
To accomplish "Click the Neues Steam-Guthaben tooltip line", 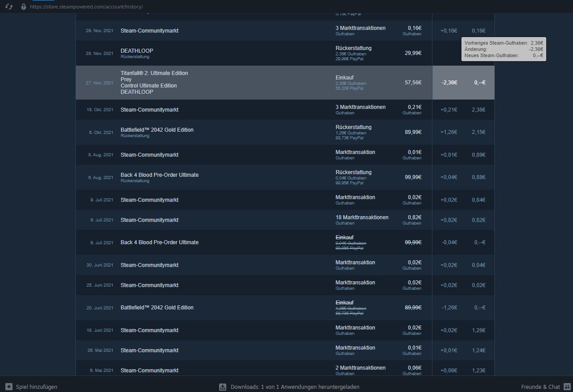I will (504, 55).
